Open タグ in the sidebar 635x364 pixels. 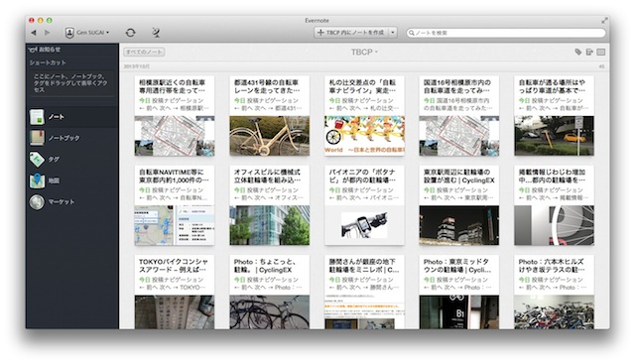tap(72, 160)
